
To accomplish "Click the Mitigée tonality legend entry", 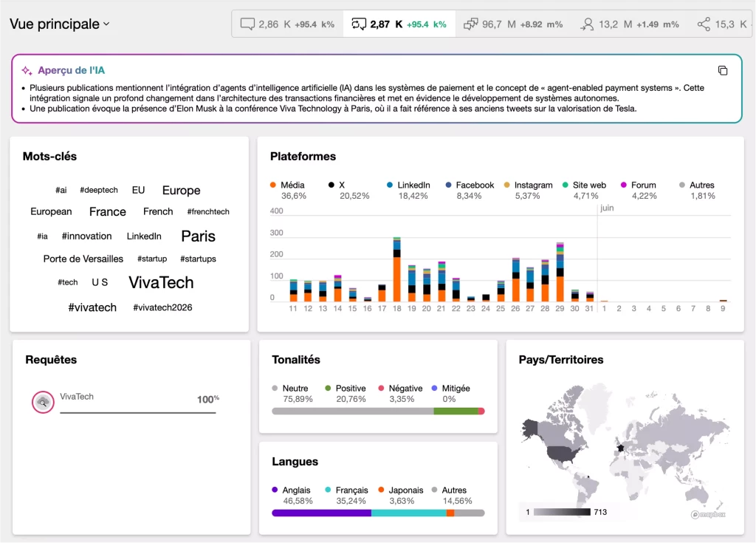I will [450, 393].
